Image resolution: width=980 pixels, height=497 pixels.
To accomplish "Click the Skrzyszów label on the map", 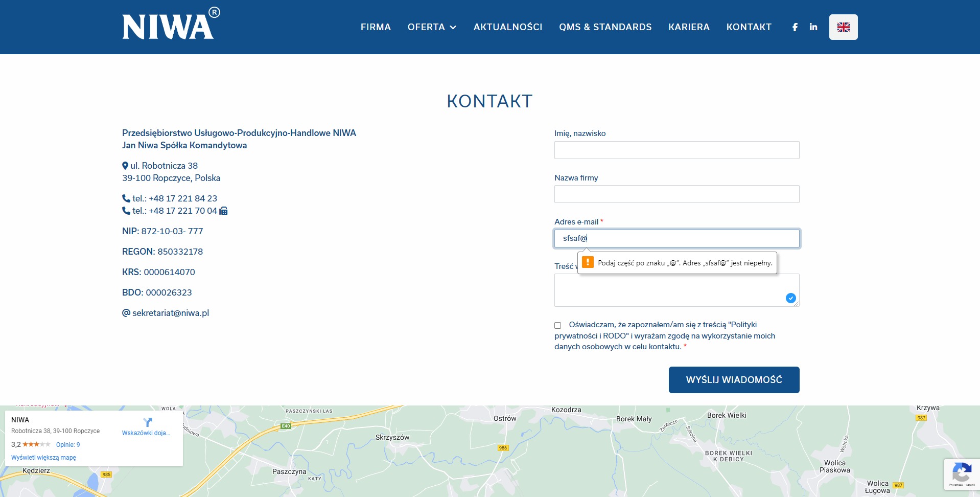I will coord(392,437).
